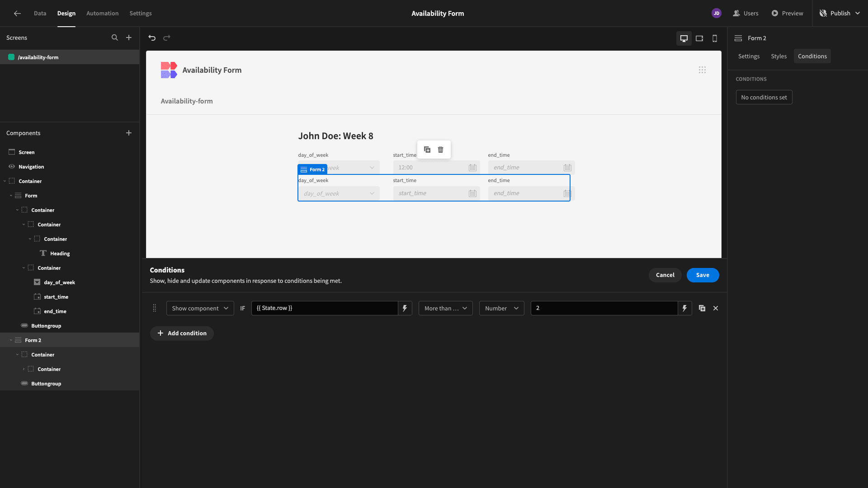This screenshot has width=868, height=488.
Task: Open Show component action dropdown
Action: click(x=200, y=308)
